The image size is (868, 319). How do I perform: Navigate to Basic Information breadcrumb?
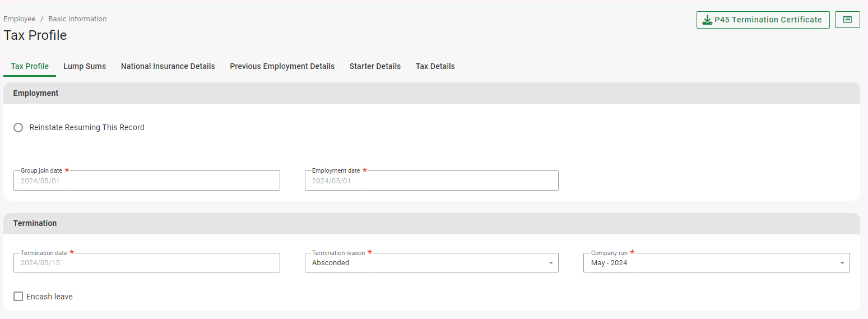coord(77,19)
